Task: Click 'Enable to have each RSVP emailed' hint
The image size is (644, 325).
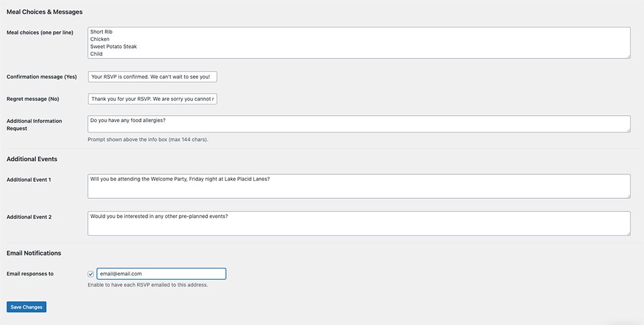Action: point(148,285)
